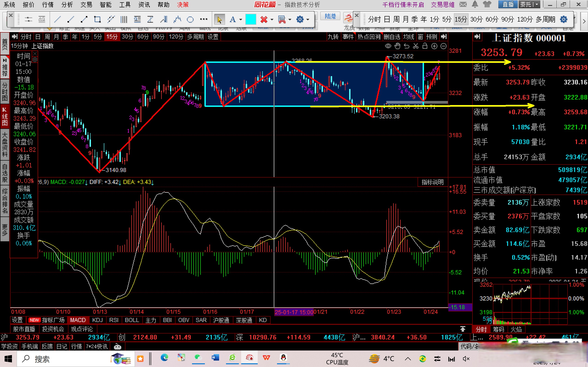Open the 分析 menu
The image size is (588, 367).
[67, 5]
